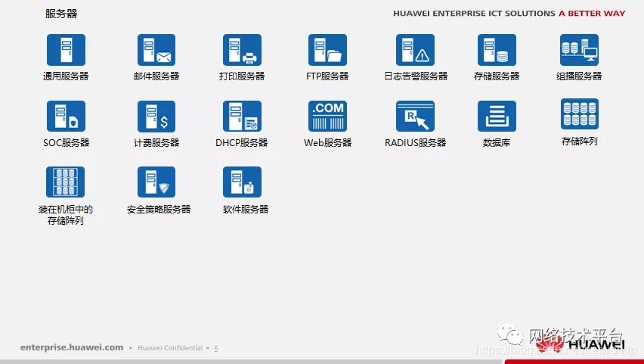Select the FTP服务器 folder server icon
Image resolution: width=644 pixels, height=364 pixels.
point(327,50)
